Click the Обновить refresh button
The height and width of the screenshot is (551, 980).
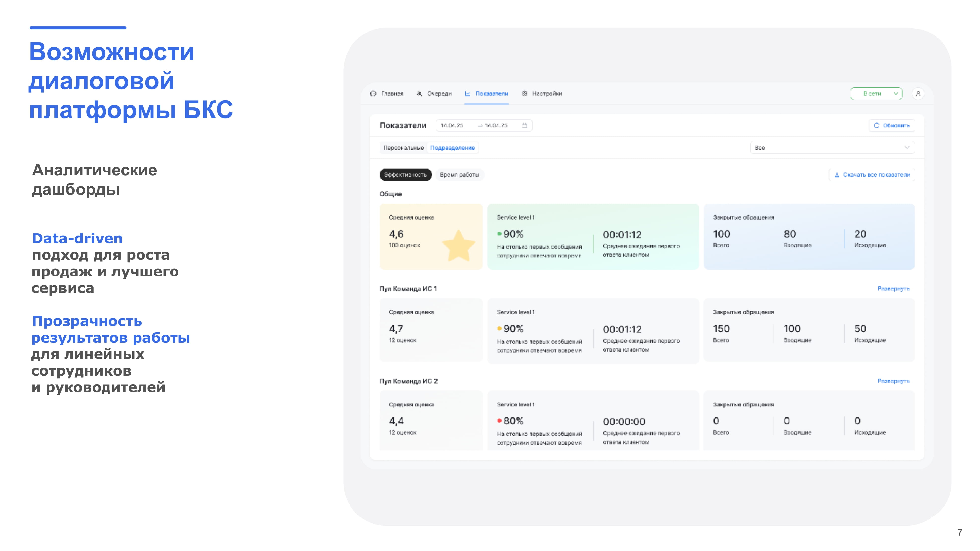(x=892, y=125)
